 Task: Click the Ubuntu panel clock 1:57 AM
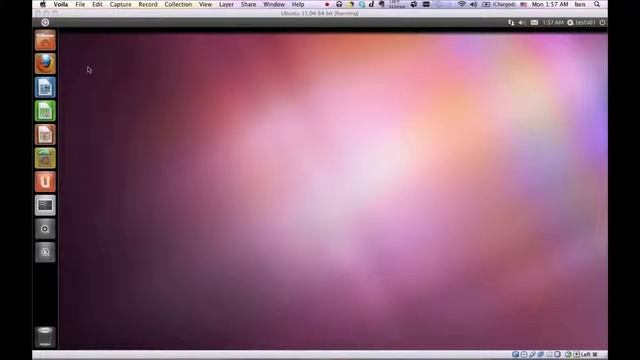point(553,22)
